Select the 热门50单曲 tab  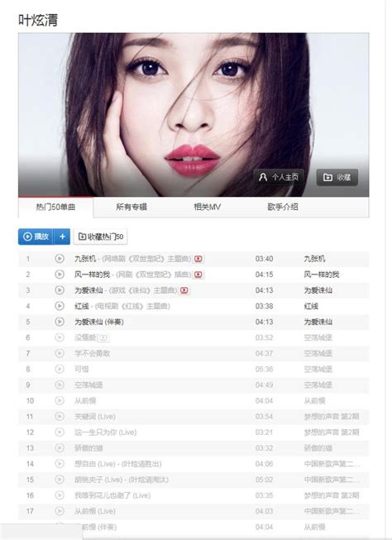click(55, 207)
